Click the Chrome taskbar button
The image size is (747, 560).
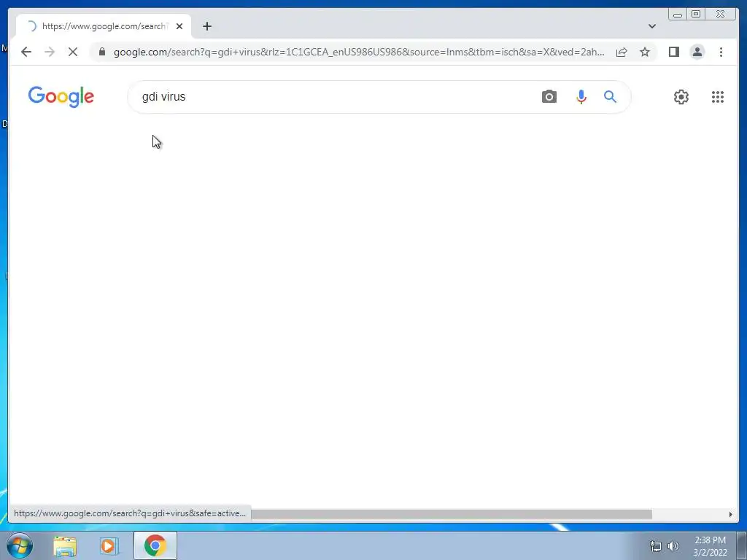(155, 545)
